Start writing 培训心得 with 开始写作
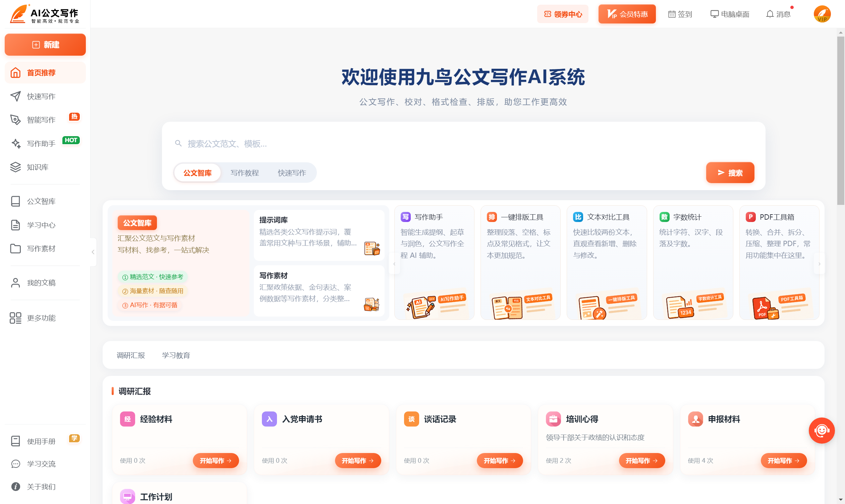845x504 pixels. click(x=641, y=460)
